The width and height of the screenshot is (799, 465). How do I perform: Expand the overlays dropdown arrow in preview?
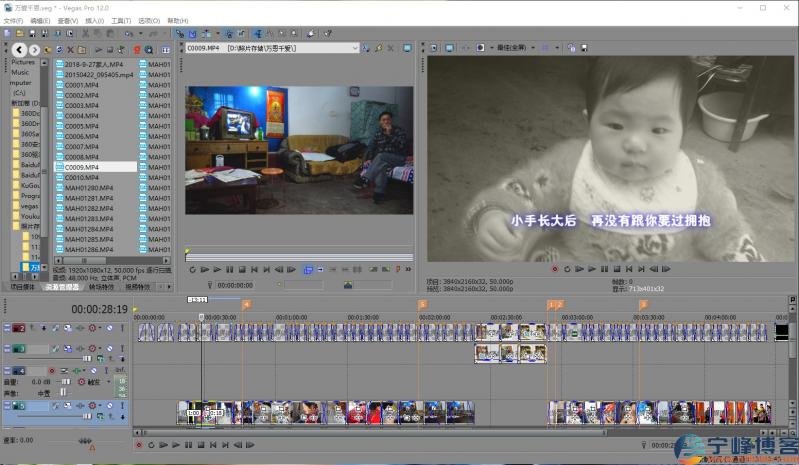(x=557, y=48)
